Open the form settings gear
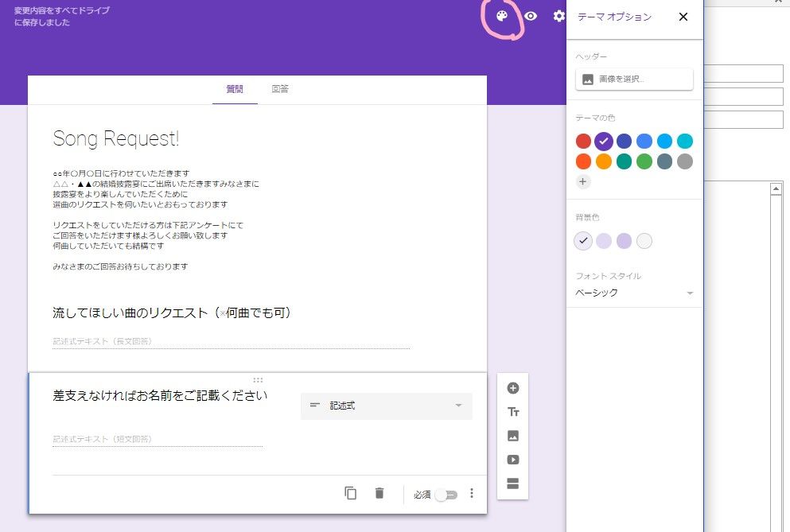Screen dimensions: 790x532 [x=558, y=17]
